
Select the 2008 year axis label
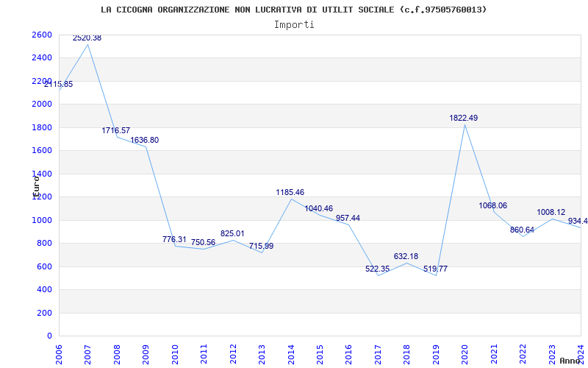coord(117,353)
